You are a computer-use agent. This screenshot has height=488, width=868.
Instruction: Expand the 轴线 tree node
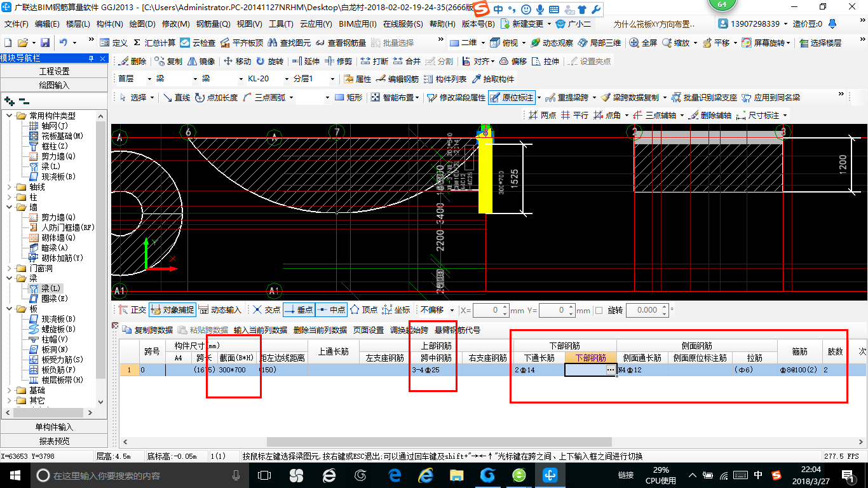click(x=10, y=187)
